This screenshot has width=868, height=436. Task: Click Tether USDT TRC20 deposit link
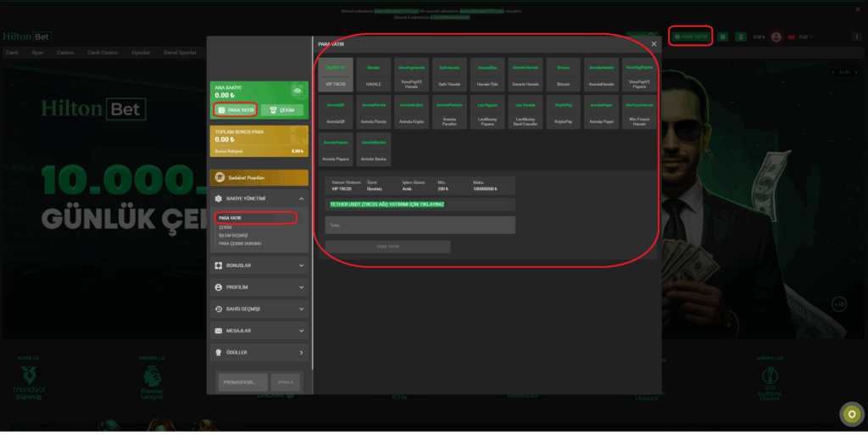point(387,204)
